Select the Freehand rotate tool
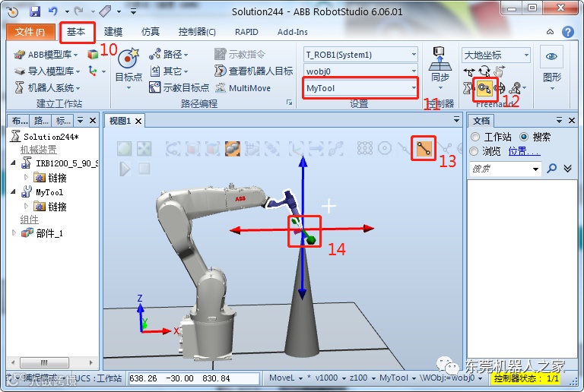This screenshot has height=392, width=584. coord(484,71)
